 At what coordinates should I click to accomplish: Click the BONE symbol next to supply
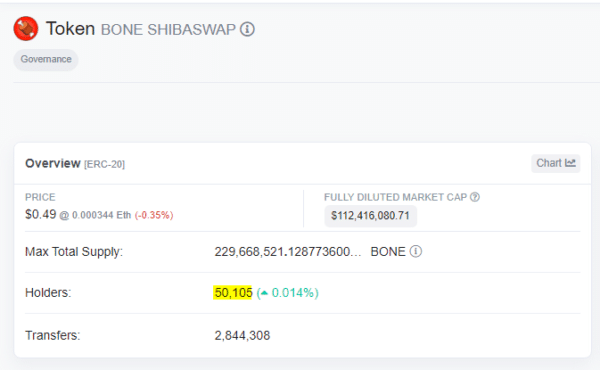(388, 252)
